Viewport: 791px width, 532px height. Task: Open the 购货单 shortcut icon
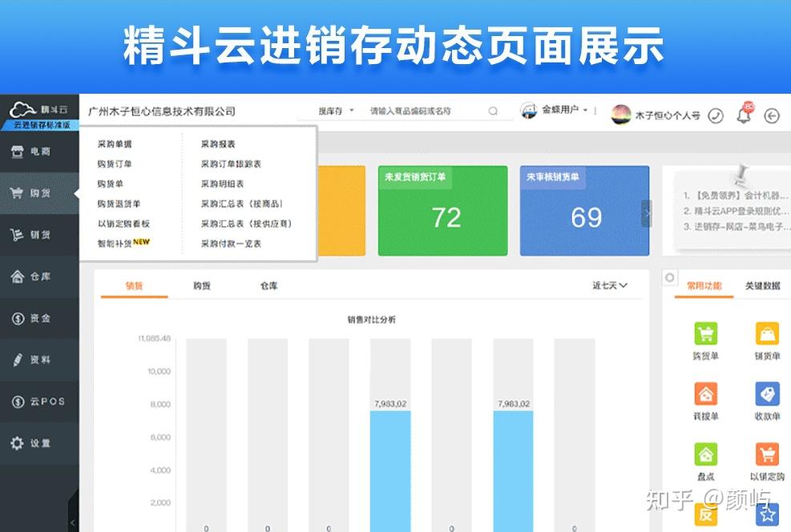[x=706, y=333]
